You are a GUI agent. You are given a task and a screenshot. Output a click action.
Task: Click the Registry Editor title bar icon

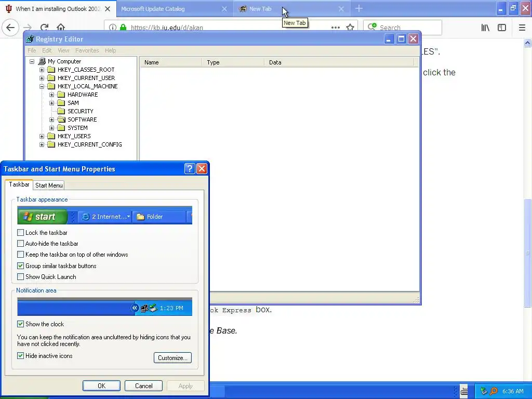(x=30, y=39)
